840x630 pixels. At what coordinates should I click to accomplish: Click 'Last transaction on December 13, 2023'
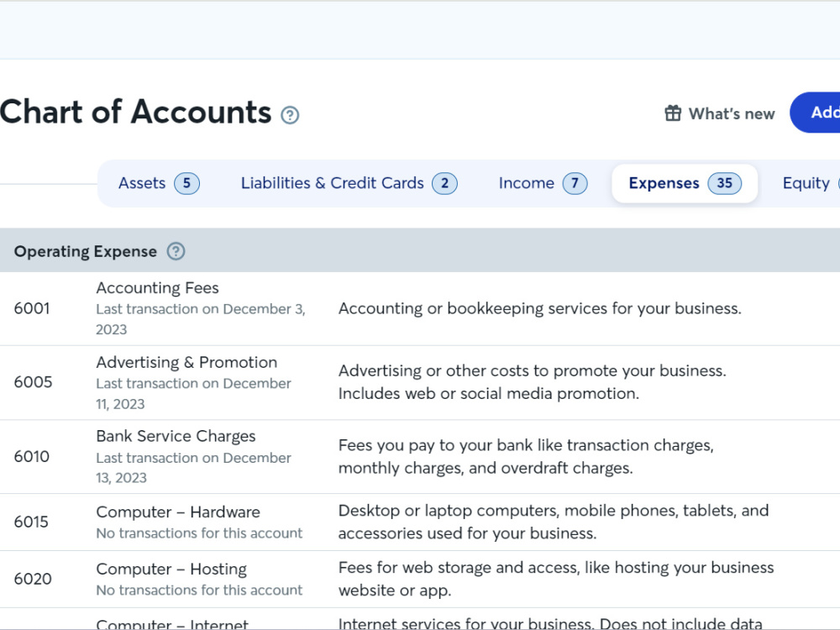pyautogui.click(x=193, y=468)
